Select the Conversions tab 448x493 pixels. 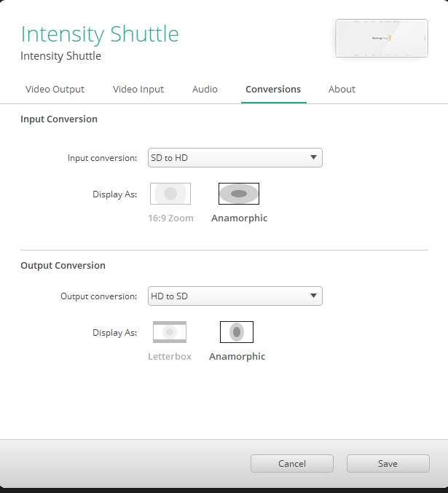pyautogui.click(x=273, y=90)
